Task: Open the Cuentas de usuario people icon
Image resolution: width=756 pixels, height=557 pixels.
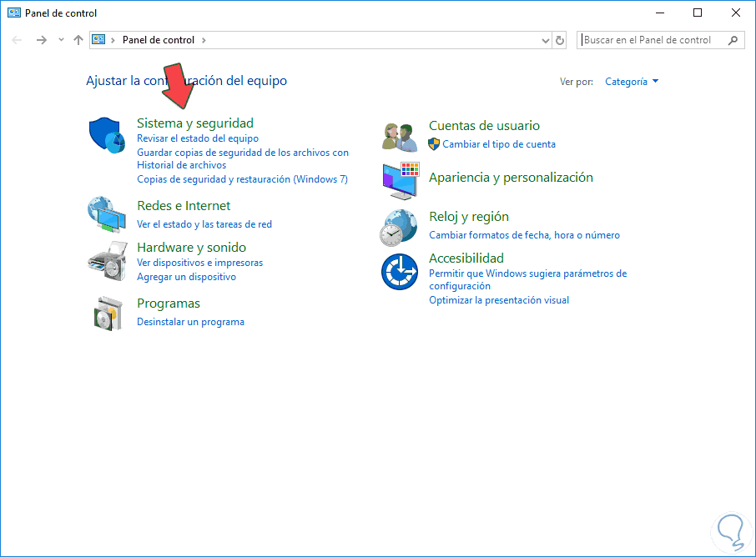Action: 400,137
